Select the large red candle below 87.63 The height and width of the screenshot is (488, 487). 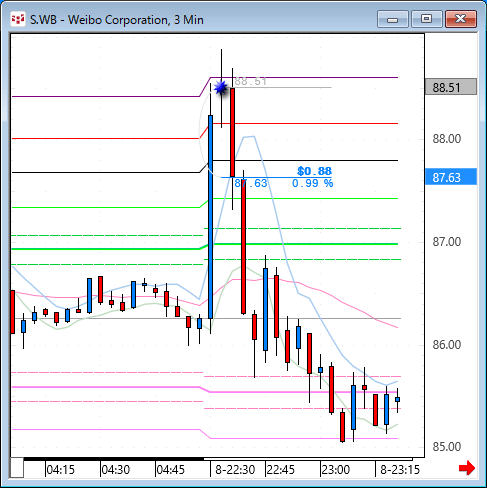pyautogui.click(x=244, y=247)
